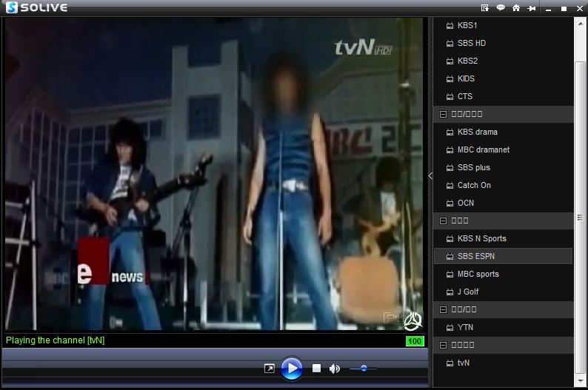
Task: Select the SBS ESPN channel
Action: click(475, 256)
